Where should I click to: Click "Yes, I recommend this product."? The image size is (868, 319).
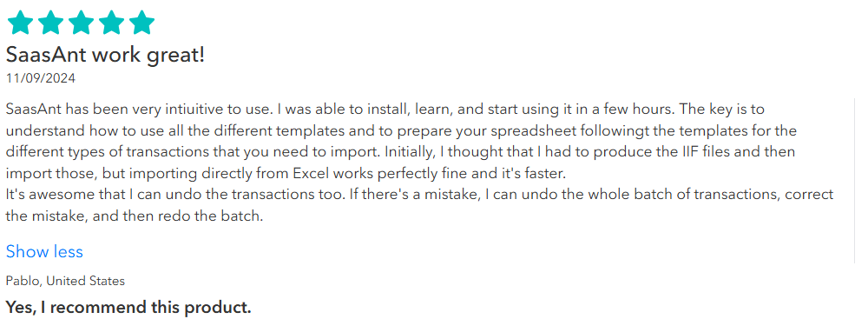(x=128, y=307)
